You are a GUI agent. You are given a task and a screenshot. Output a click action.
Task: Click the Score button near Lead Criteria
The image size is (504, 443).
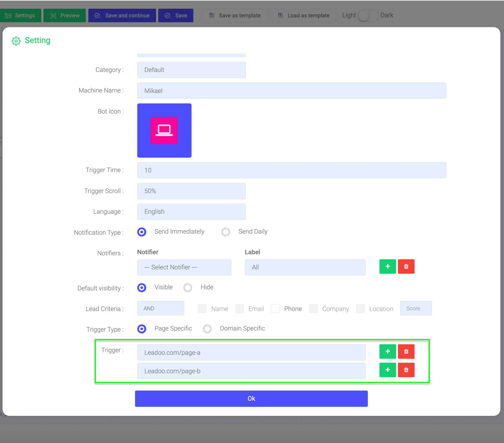[416, 308]
